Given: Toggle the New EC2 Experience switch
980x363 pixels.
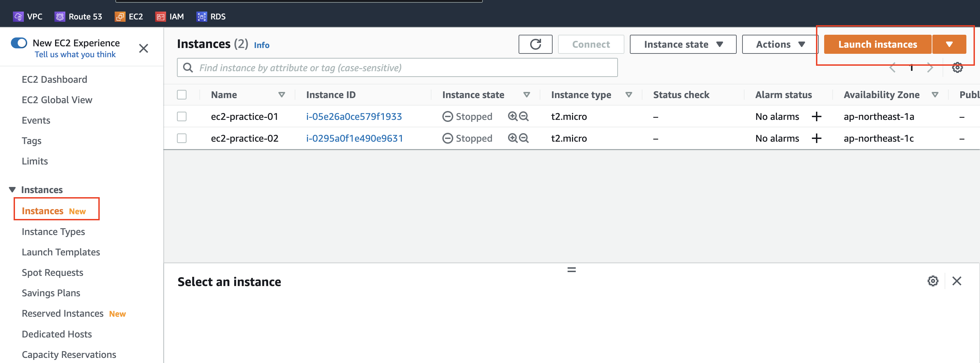Looking at the screenshot, I should pos(19,43).
